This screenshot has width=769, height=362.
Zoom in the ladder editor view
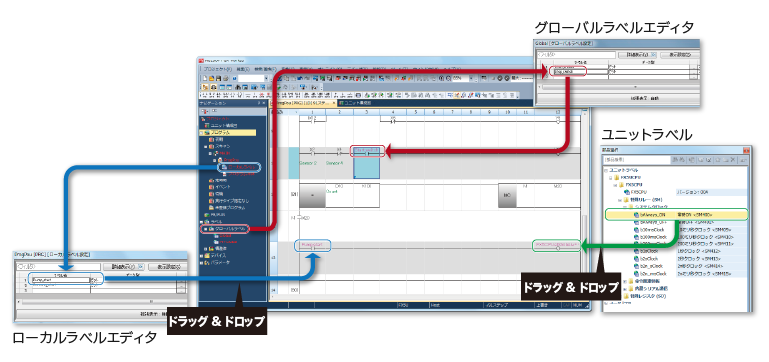pos(441,78)
